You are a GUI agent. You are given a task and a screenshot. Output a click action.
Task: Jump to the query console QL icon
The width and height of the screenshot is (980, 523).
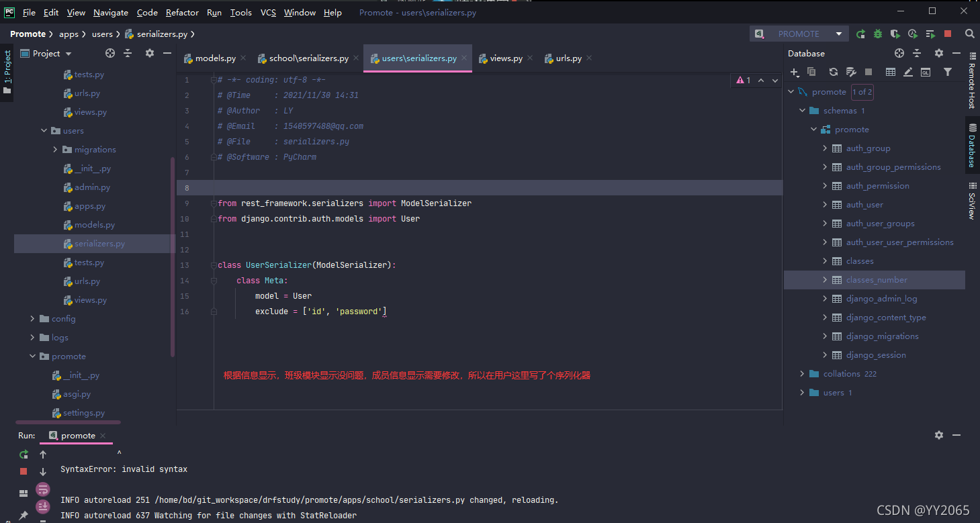926,72
